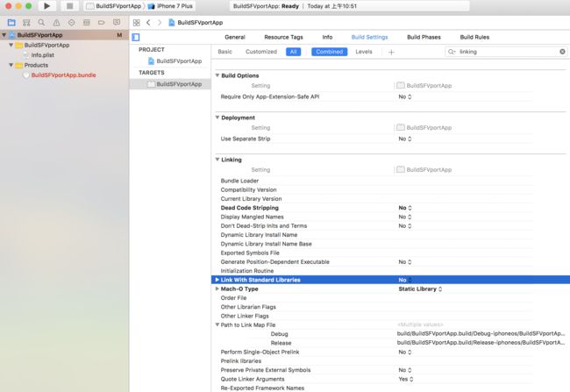
Task: Open the Mach-O Type Static Library popup
Action: pyautogui.click(x=420, y=289)
